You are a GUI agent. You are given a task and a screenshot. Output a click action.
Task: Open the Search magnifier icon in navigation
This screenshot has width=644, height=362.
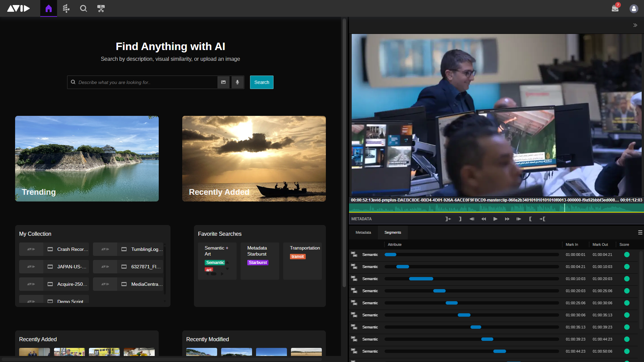click(83, 8)
